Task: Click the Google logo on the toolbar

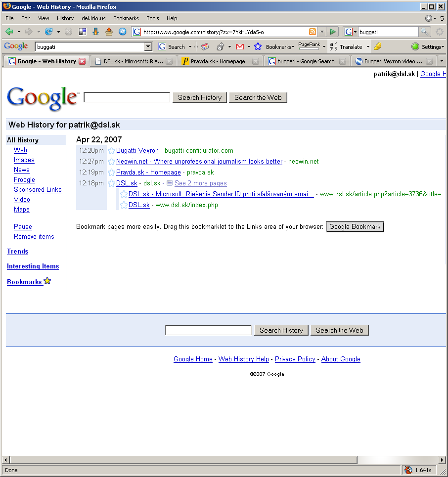Action: tap(16, 46)
